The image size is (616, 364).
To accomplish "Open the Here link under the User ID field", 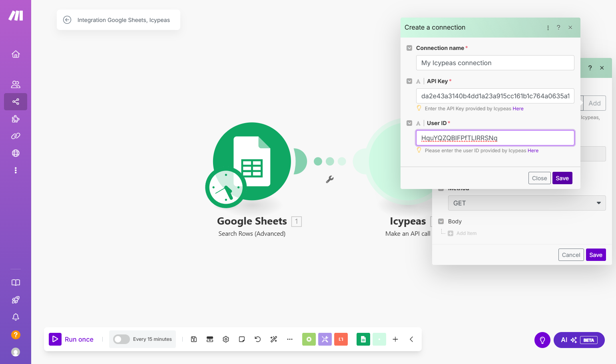I will point(533,151).
